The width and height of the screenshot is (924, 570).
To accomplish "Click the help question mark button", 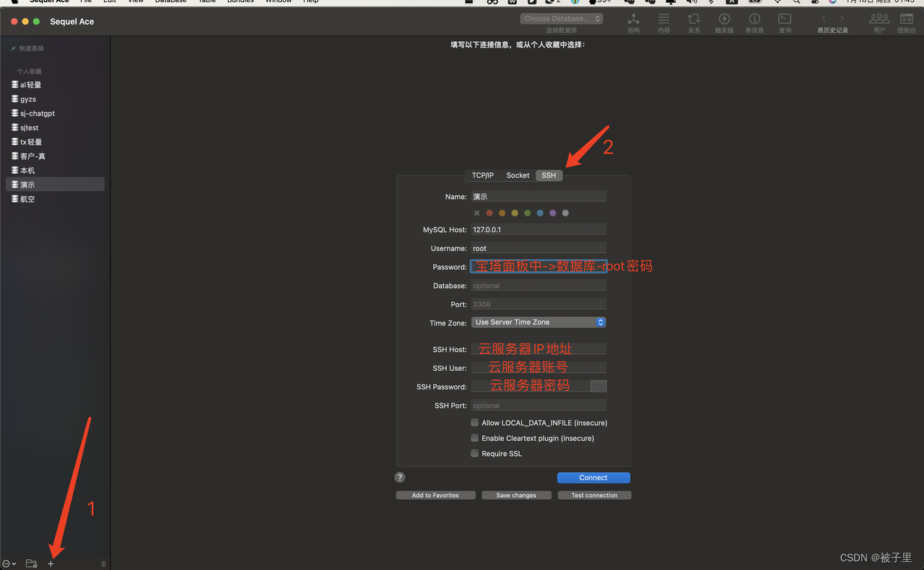I will 400,477.
